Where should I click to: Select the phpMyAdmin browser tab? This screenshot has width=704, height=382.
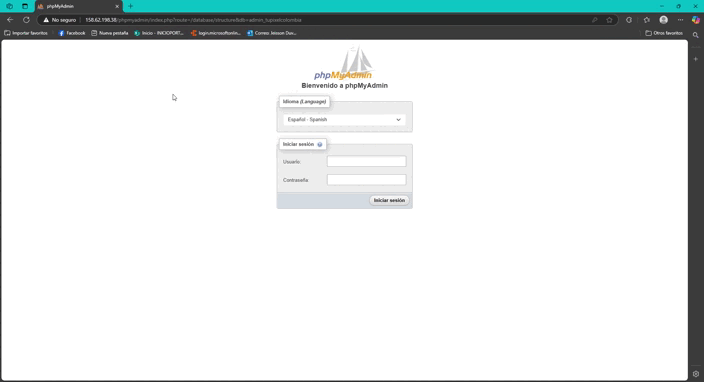78,6
